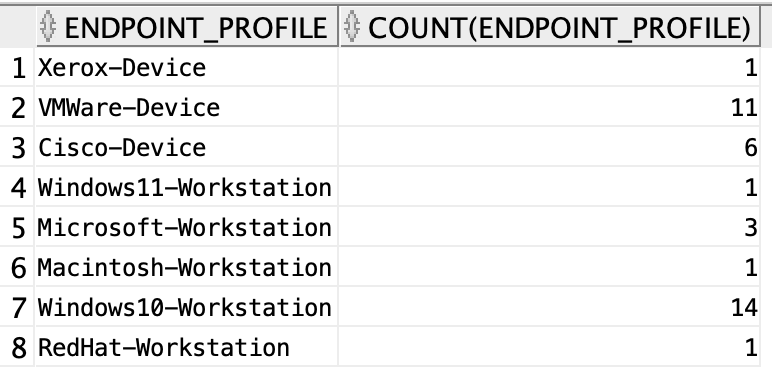Select the Microsoft-Workstation cell

tap(187, 227)
